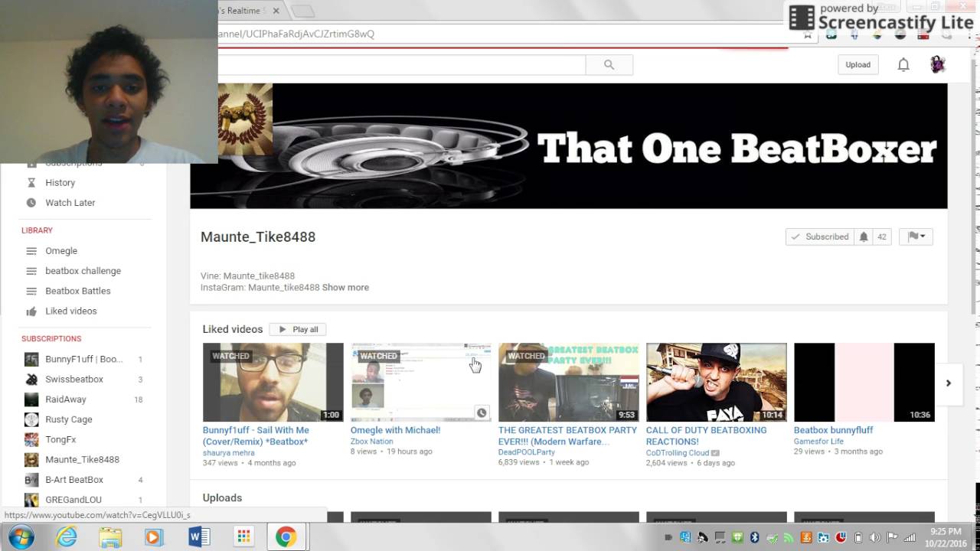Open Beatbox bunnyfluff video thumbnail
This screenshot has height=551, width=980.
864,382
